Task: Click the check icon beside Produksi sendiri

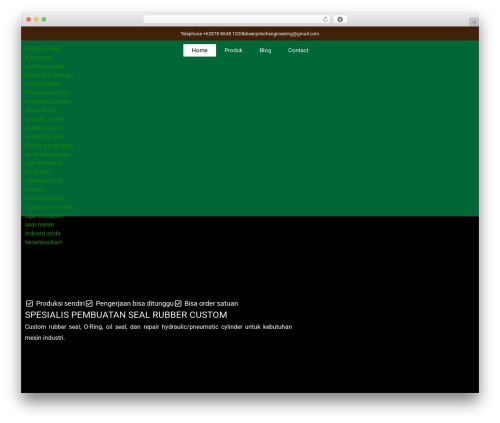Action: pyautogui.click(x=29, y=303)
